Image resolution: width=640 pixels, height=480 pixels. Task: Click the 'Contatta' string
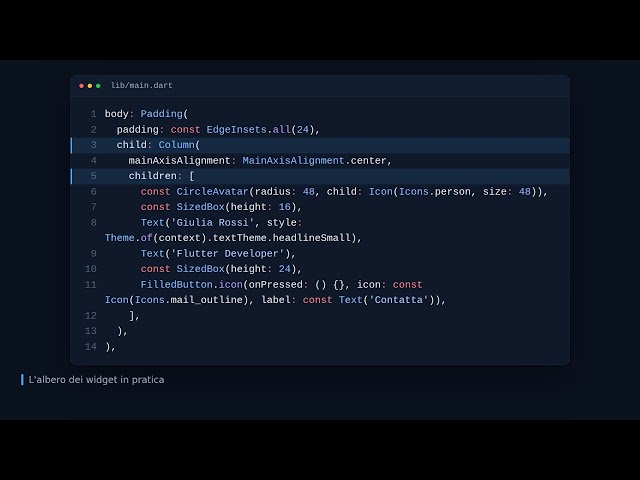tap(399, 300)
